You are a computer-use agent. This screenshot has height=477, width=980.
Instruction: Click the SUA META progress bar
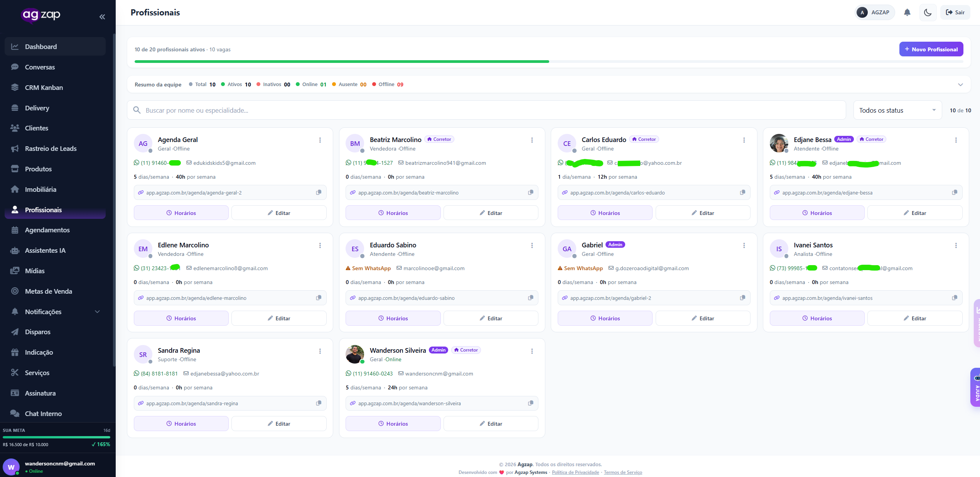(56, 437)
